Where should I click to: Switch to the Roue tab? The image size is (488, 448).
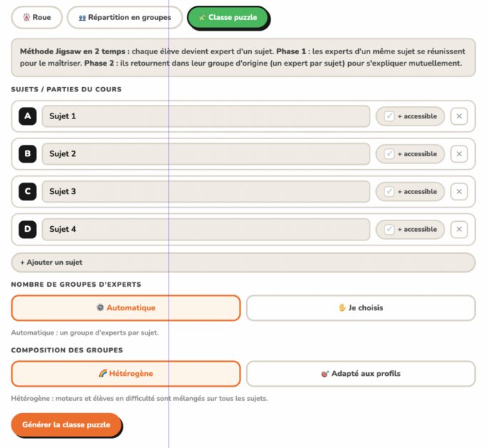(36, 17)
